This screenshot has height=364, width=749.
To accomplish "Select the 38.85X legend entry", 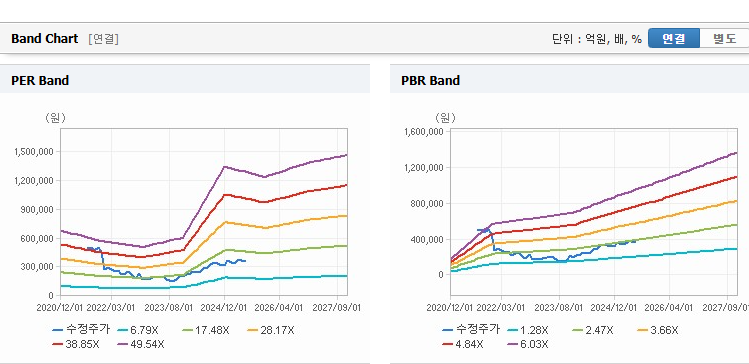I will 76,344.
